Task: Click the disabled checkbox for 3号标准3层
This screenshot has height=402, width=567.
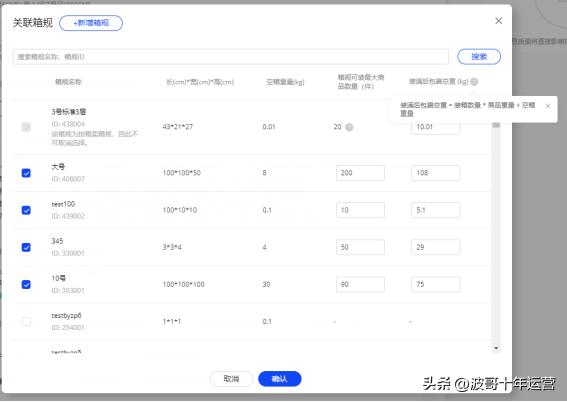Action: tap(26, 127)
